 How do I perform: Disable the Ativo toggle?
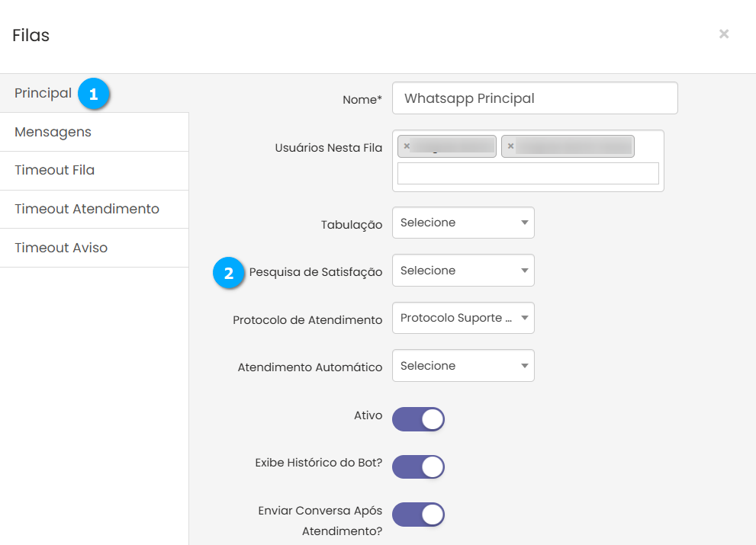(418, 419)
